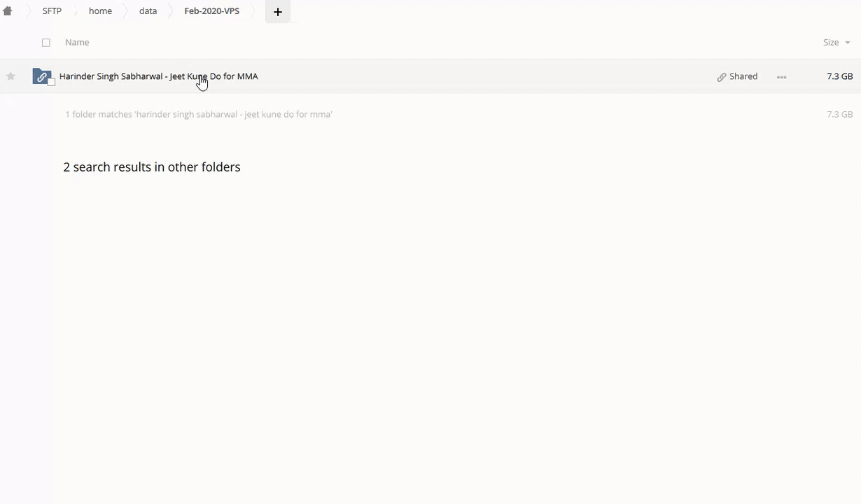The width and height of the screenshot is (861, 504).
Task: Click '2 search results in other folders'
Action: 152,167
